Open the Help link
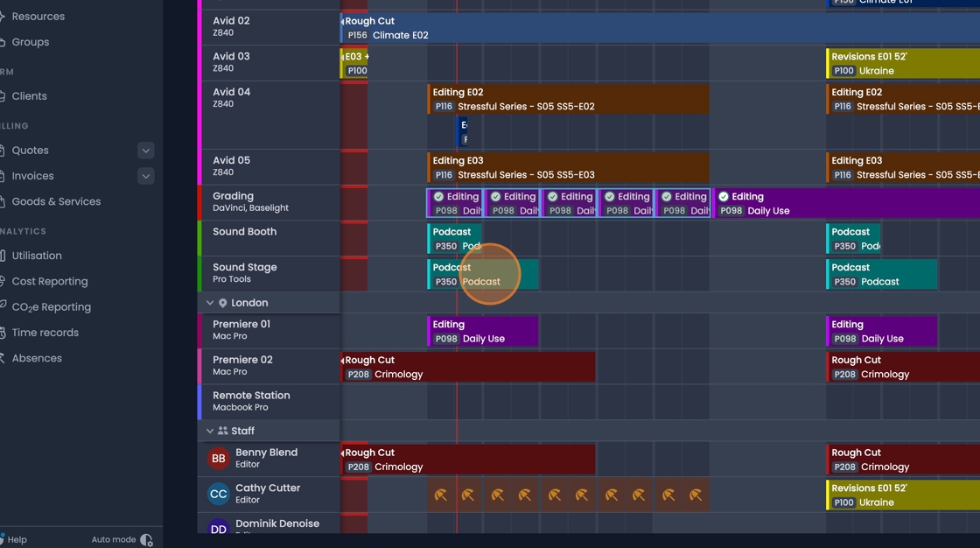This screenshot has height=548, width=980. click(x=17, y=540)
